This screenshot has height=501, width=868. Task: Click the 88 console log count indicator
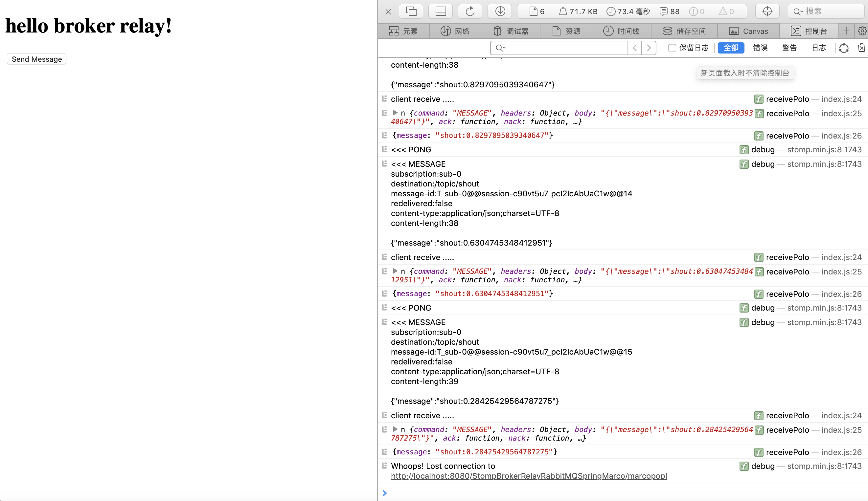tap(669, 12)
